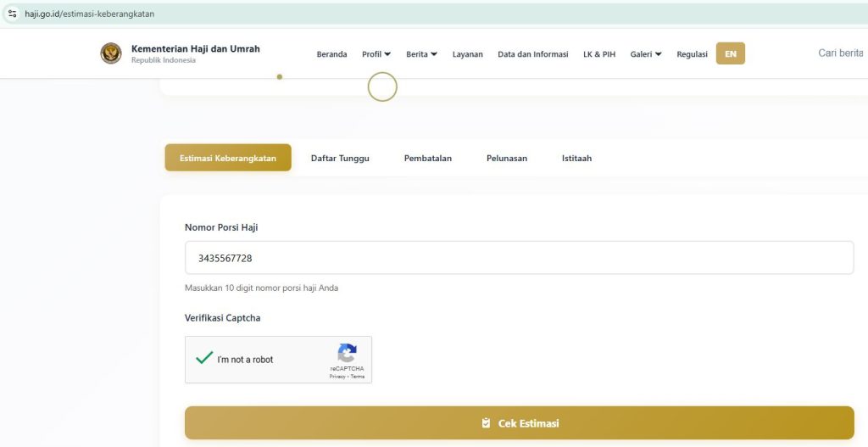The image size is (868, 447).
Task: Click the clipboard icon on Cek Estimasi
Action: [486, 423]
